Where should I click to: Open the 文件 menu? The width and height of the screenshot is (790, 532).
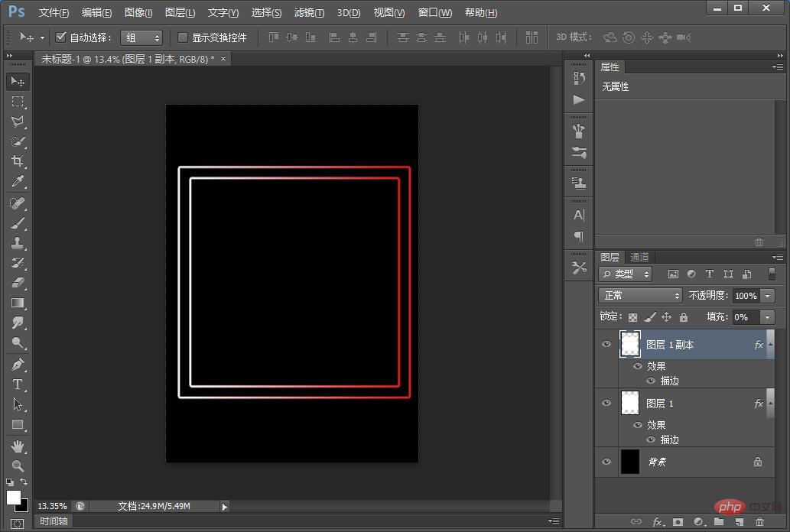(54, 12)
